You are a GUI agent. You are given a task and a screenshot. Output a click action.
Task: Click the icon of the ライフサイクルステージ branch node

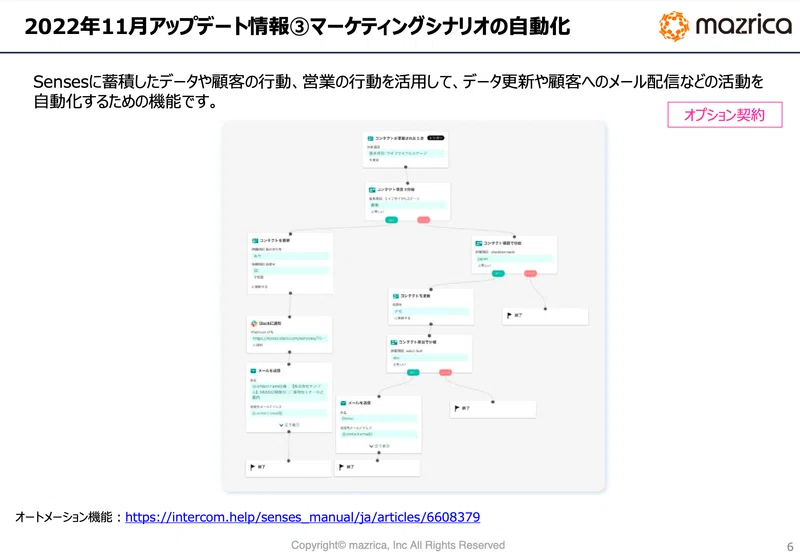[x=372, y=189]
